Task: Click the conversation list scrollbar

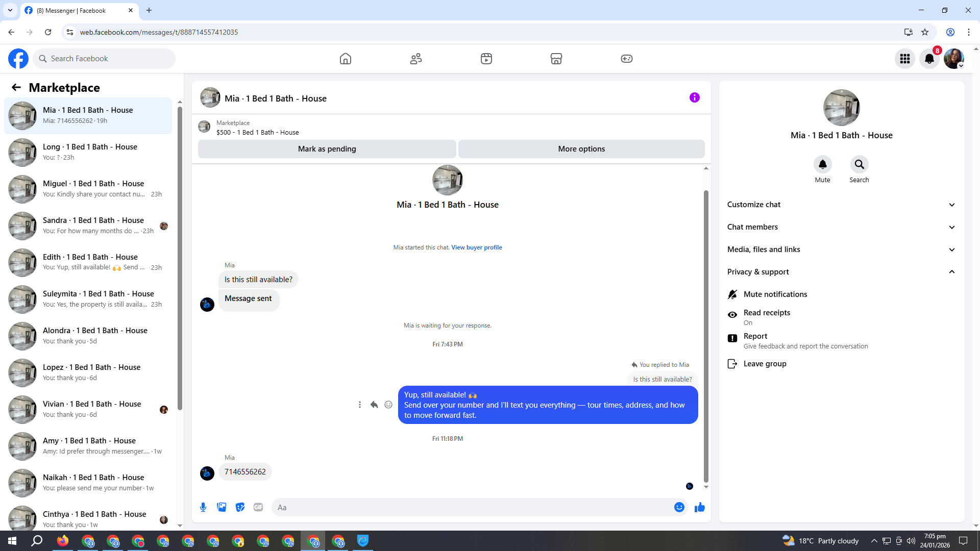Action: pos(180,255)
